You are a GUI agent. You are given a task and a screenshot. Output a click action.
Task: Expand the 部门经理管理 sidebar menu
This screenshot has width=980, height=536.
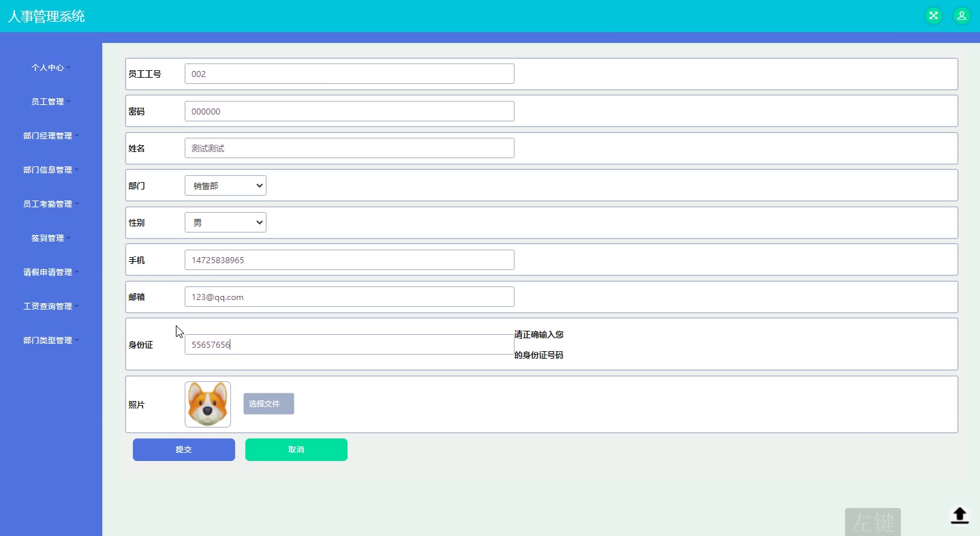(x=51, y=136)
